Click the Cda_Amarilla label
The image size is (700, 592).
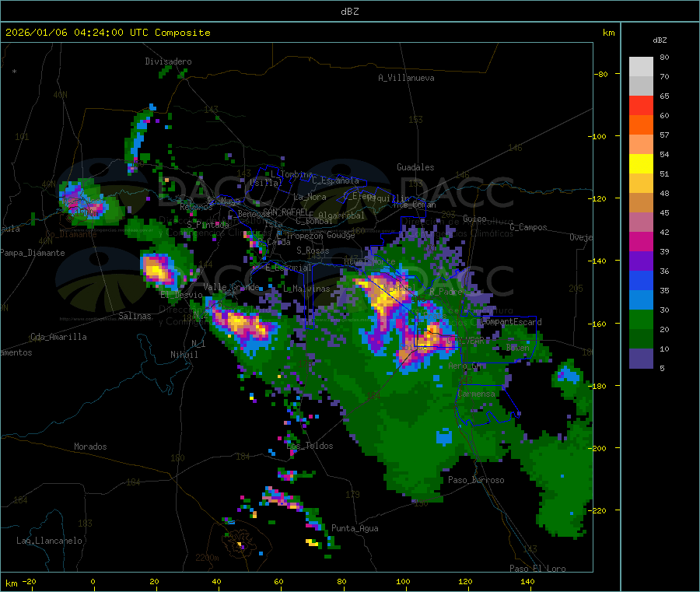[x=58, y=337]
